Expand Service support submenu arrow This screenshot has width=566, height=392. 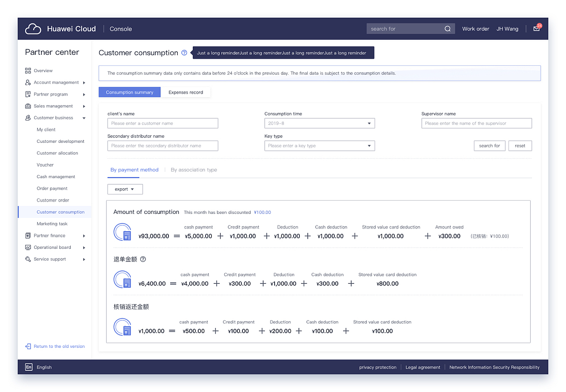(84, 259)
